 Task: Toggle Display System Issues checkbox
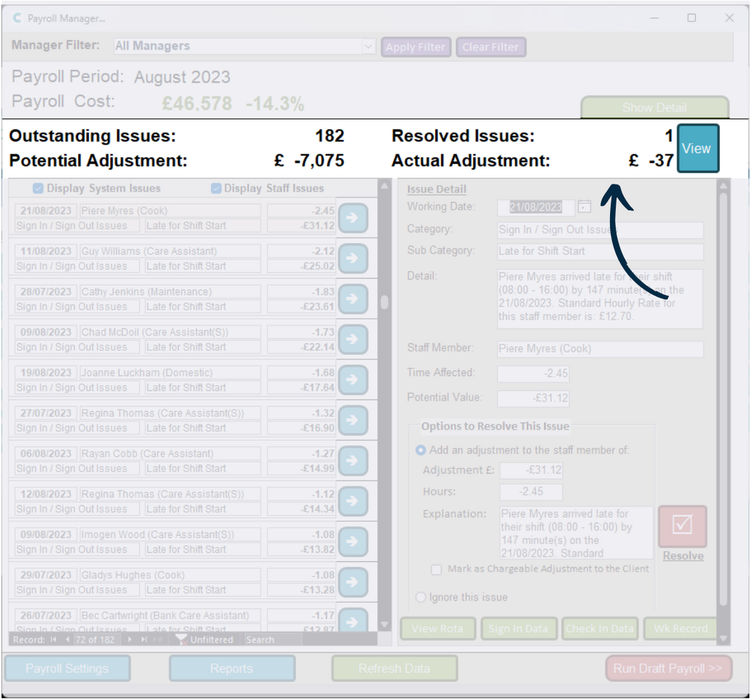point(38,189)
